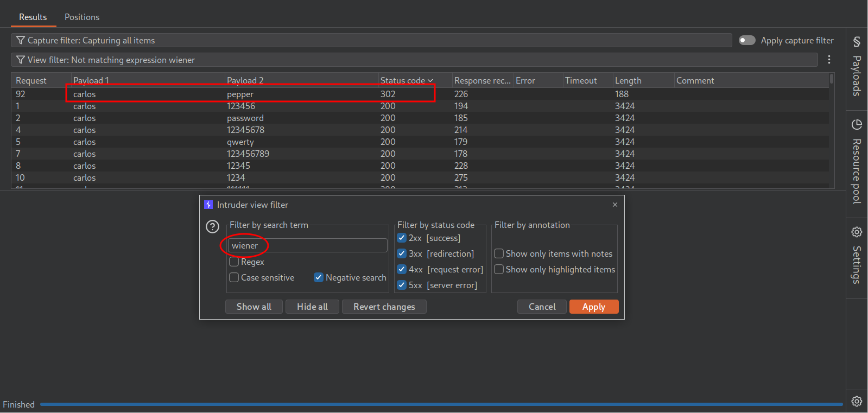Click the capture filter funnel icon

21,41
